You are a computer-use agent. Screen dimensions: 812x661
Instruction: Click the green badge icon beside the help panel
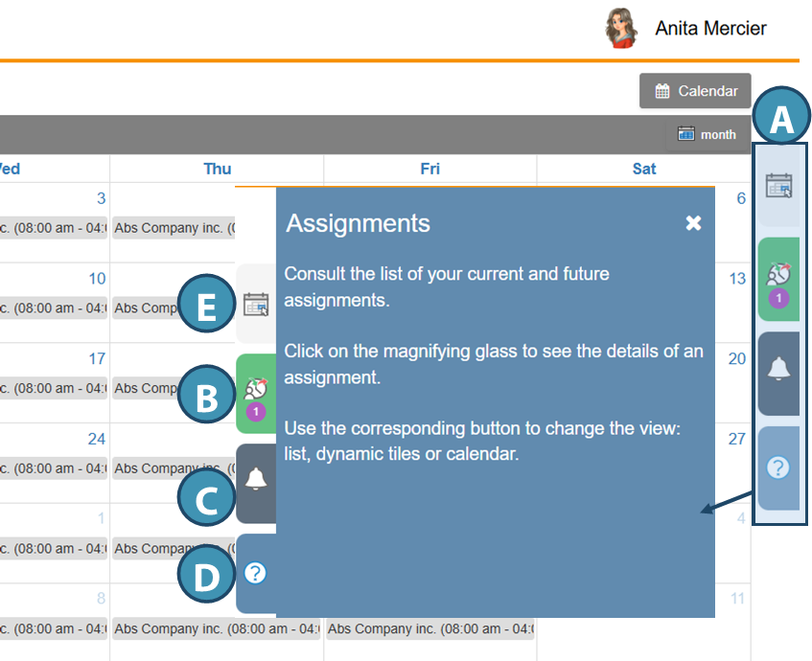pyautogui.click(x=256, y=394)
